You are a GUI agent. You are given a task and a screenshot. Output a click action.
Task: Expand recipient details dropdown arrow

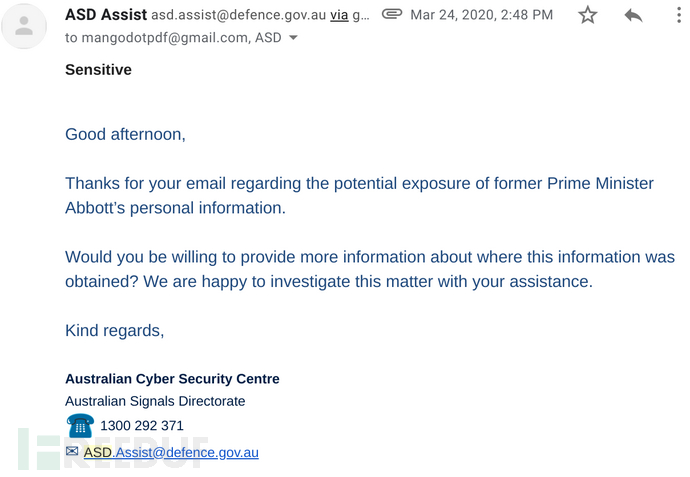coord(293,38)
